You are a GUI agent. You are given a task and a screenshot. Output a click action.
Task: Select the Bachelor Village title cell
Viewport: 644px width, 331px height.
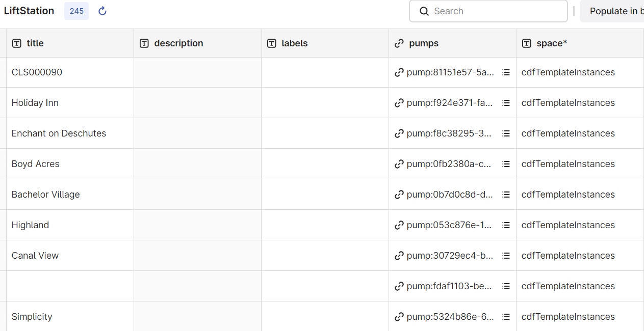coord(70,195)
